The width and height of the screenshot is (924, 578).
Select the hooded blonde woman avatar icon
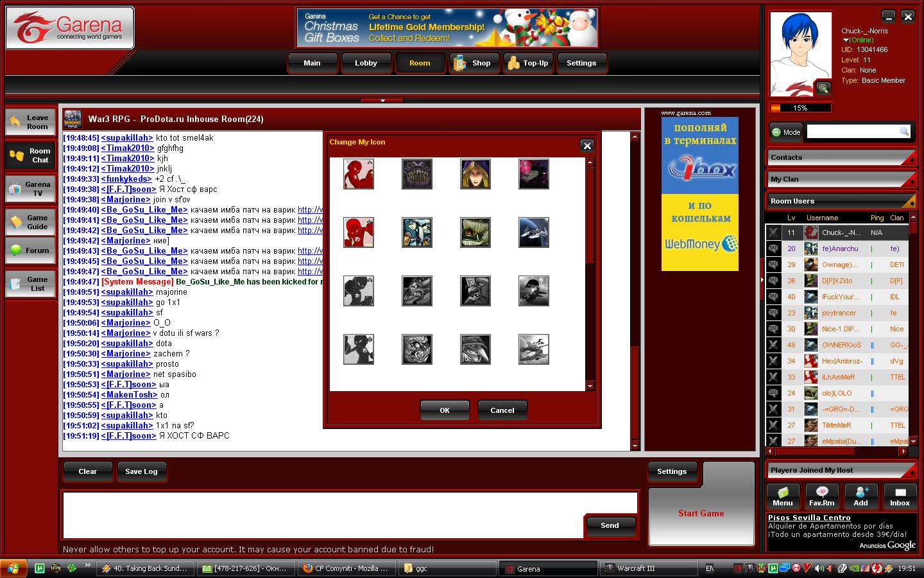(475, 174)
